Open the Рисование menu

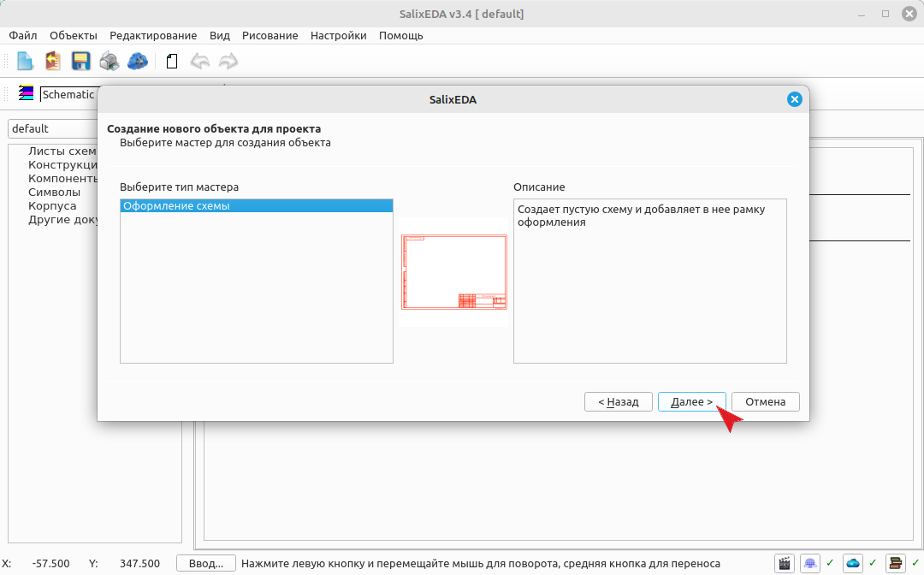coord(269,35)
